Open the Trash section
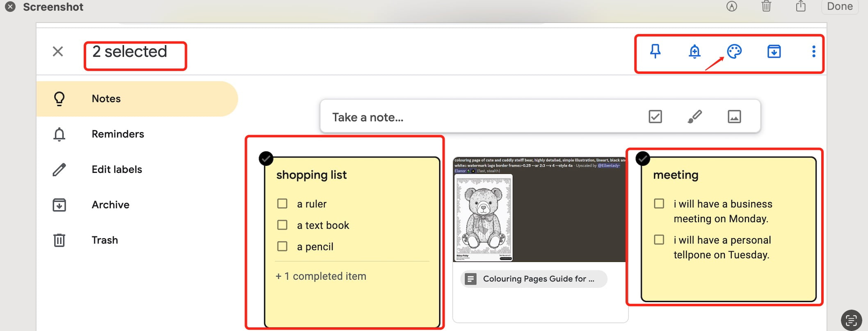868x331 pixels. 137,240
